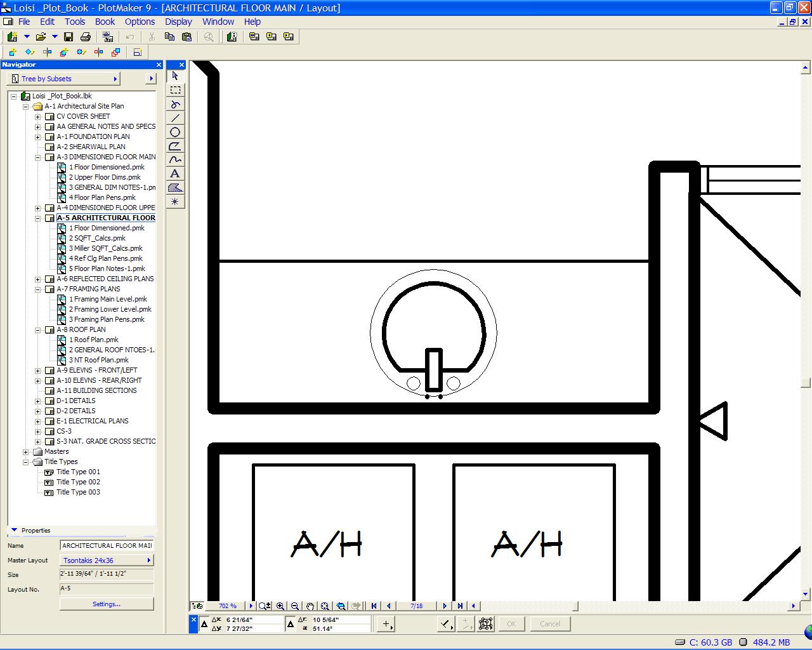Click the Cancel button in coordinate bar

pyautogui.click(x=549, y=624)
